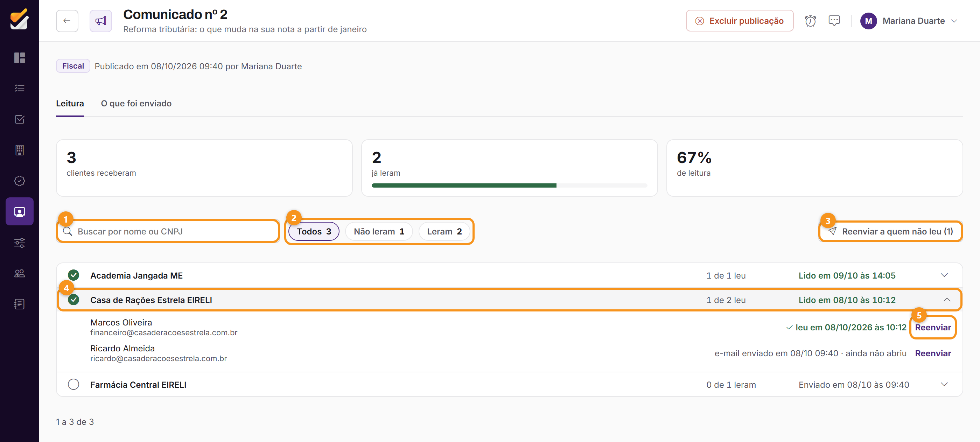The image size is (980, 442).
Task: Expand the Academia Jangada ME row
Action: (944, 275)
